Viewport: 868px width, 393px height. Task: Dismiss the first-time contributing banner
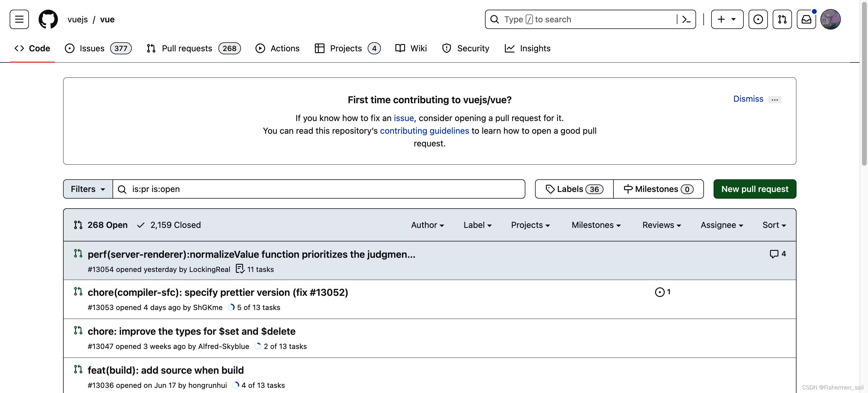point(748,99)
